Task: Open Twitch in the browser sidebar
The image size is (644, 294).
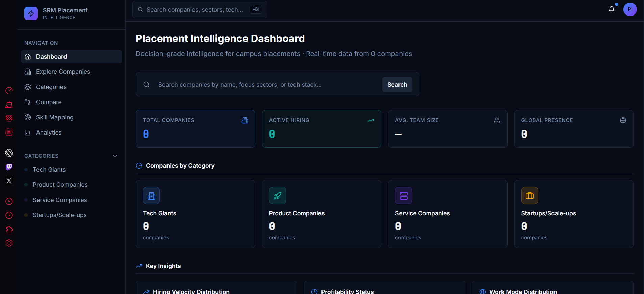Action: coord(9,167)
